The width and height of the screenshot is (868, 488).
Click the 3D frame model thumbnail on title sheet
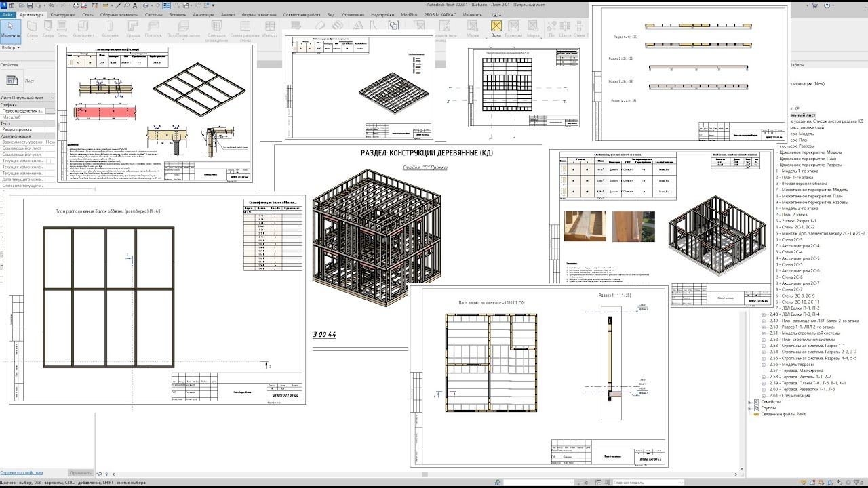coord(377,238)
